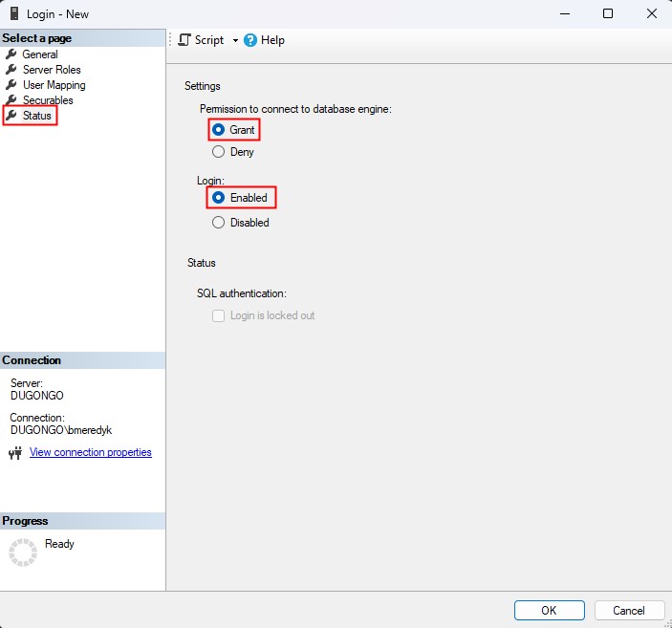The image size is (672, 628).
Task: Select the Status page
Action: pyautogui.click(x=37, y=116)
